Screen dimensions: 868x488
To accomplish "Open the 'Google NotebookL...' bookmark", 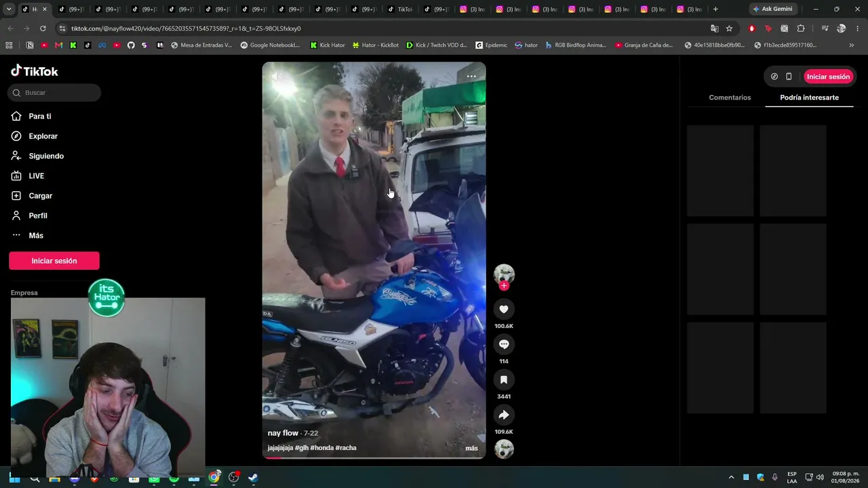I will (270, 45).
